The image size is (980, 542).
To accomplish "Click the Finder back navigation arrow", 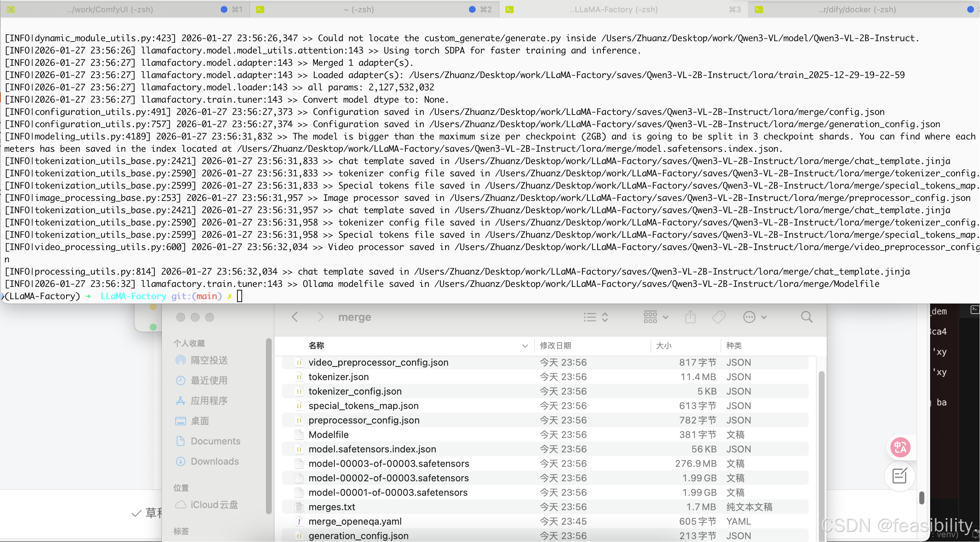I will point(295,317).
